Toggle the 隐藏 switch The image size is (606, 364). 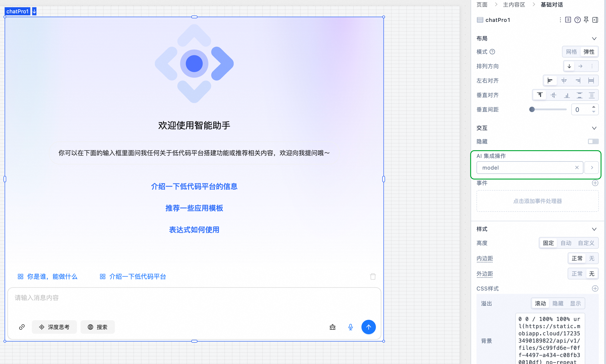(x=593, y=142)
